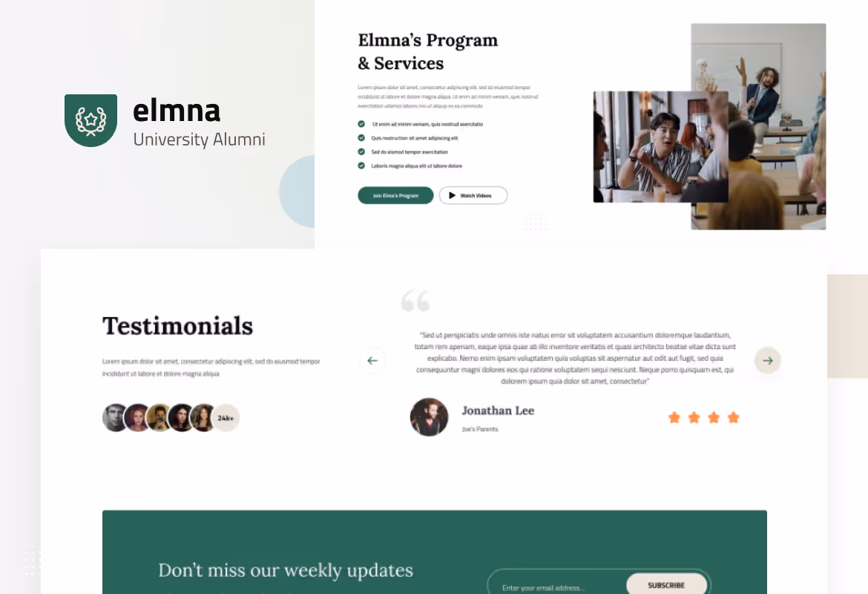Click checkmark beside 'Ut enim ad minim veniam'
This screenshot has height=594, width=868.
click(x=361, y=124)
